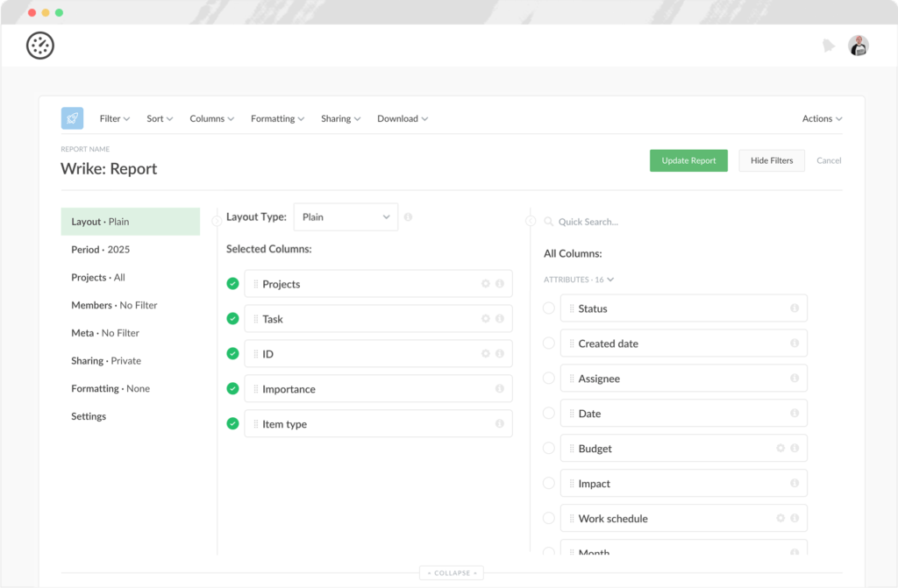Click the info icon on the Status attribute

[795, 307]
